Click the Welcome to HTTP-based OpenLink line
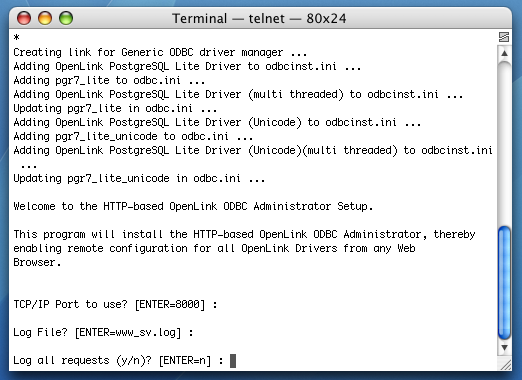This screenshot has height=380, width=522. tap(193, 206)
